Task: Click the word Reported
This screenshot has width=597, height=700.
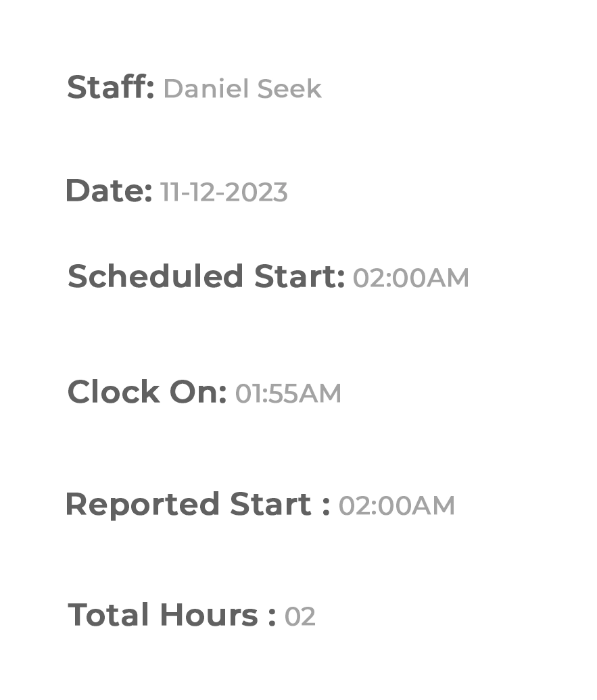Action: (x=143, y=505)
